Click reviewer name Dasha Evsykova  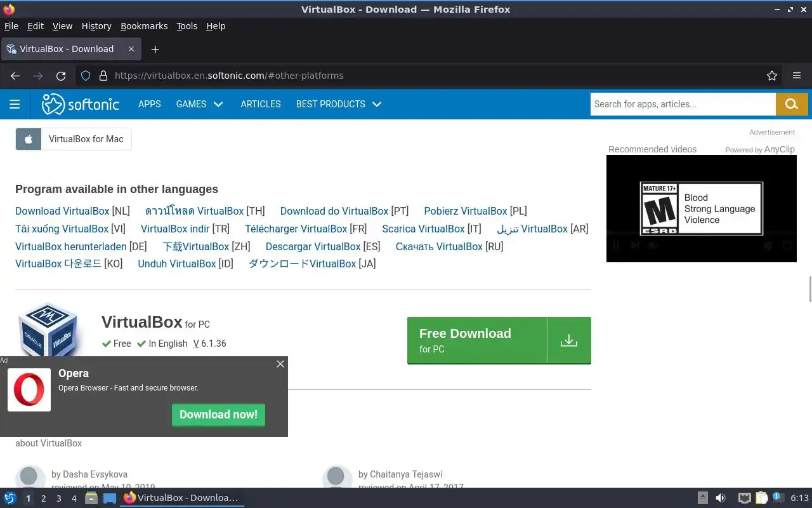[x=95, y=474]
